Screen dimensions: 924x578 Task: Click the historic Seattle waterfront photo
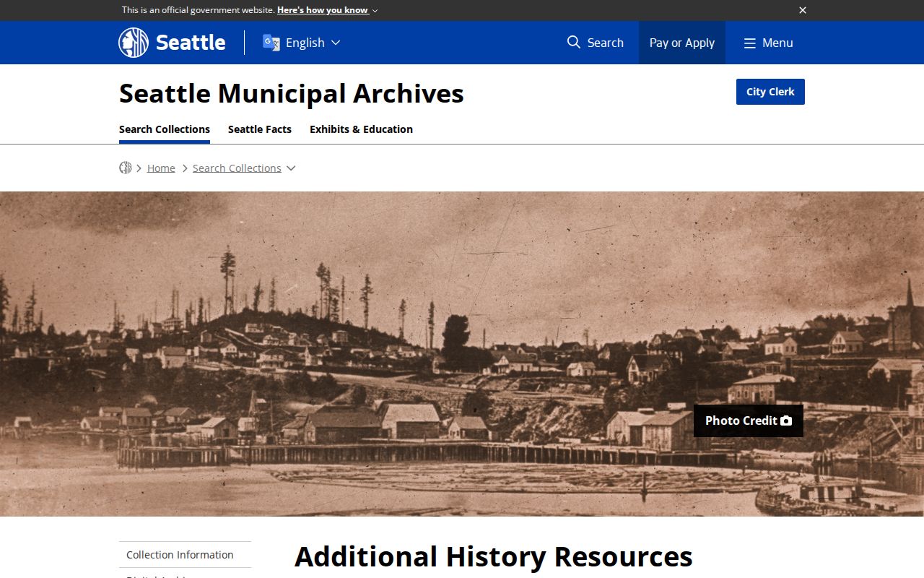tap(462, 354)
